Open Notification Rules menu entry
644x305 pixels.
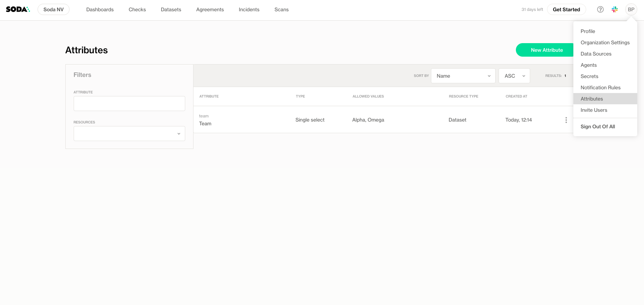(600, 88)
